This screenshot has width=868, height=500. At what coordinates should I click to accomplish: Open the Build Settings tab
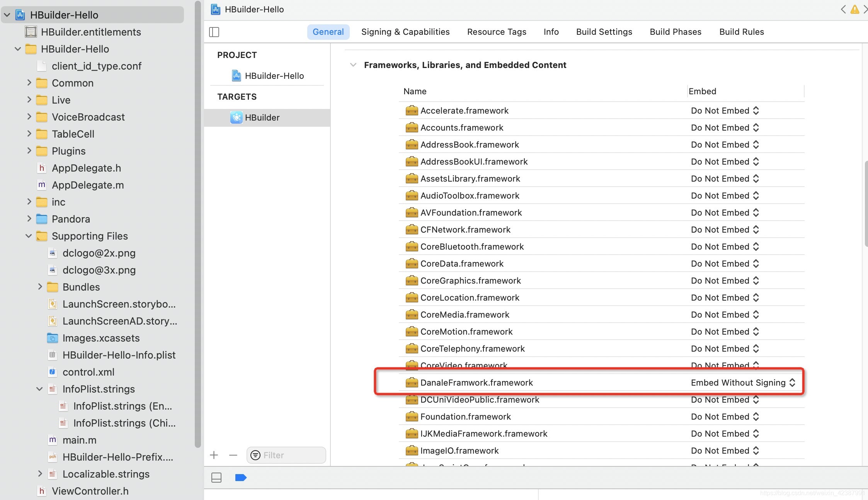click(x=604, y=32)
